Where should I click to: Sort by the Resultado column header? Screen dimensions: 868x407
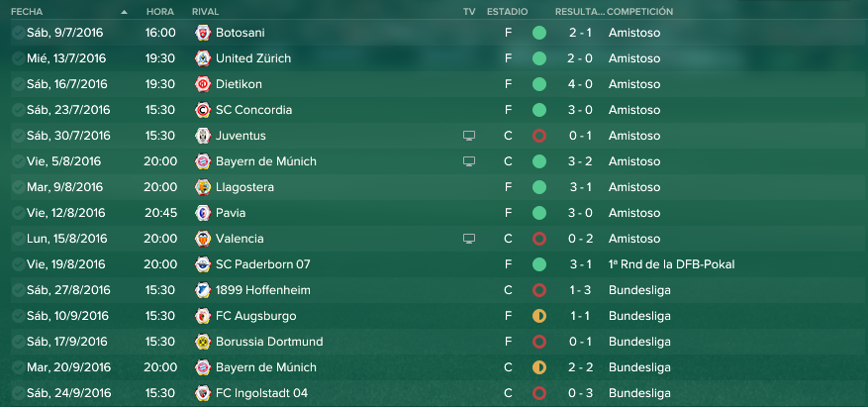pyautogui.click(x=580, y=12)
